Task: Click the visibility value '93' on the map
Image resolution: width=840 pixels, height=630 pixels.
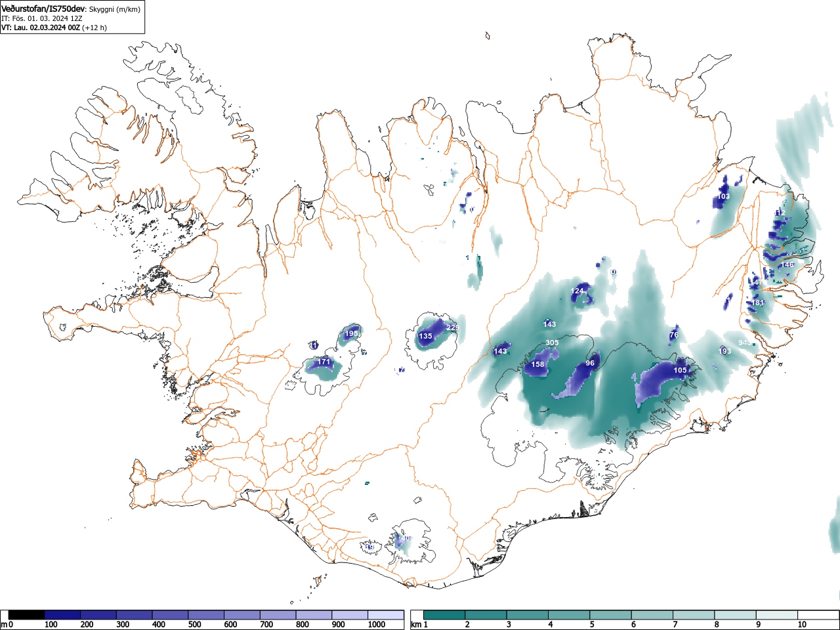Action: (x=726, y=352)
